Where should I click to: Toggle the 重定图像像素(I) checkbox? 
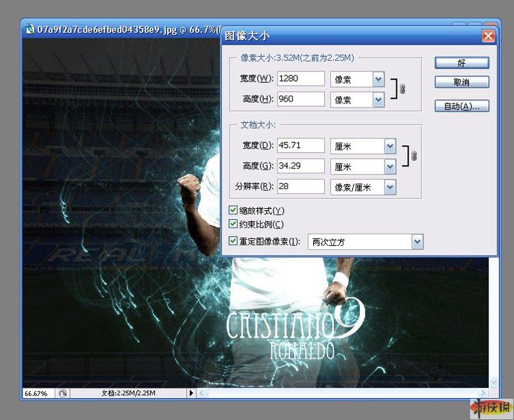[233, 241]
